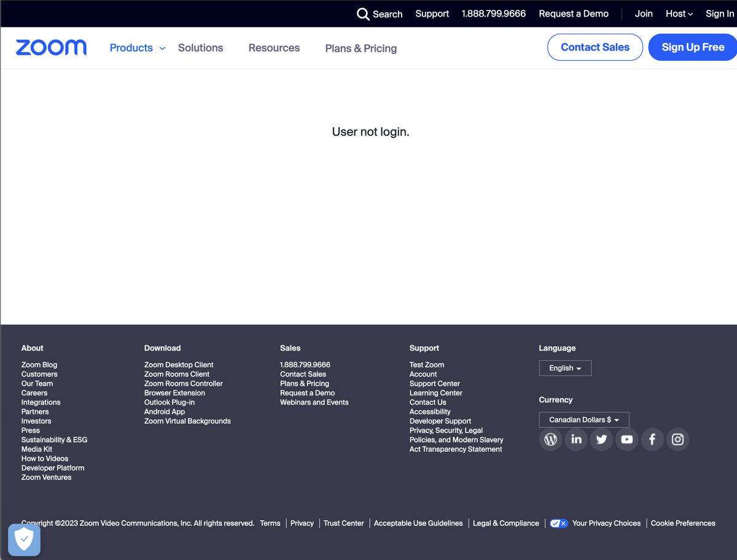Viewport: 737px width, 560px height.
Task: Open Customers footer link
Action: 39,374
